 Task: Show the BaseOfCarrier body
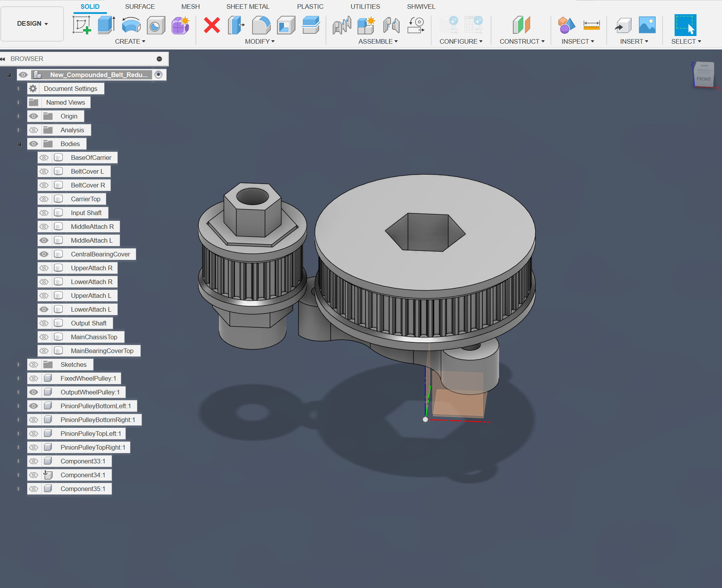point(44,158)
